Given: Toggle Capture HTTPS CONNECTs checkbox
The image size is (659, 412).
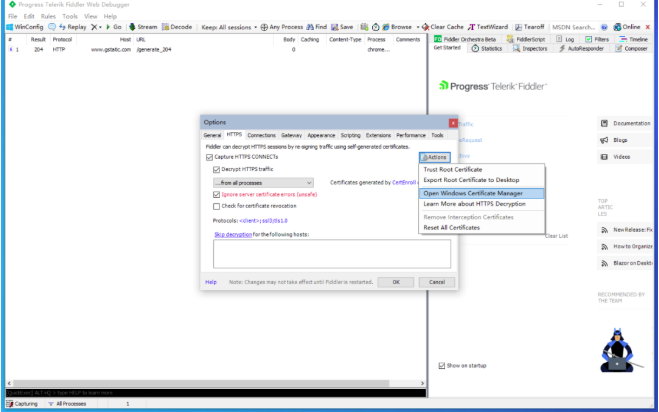Looking at the screenshot, I should coord(209,157).
